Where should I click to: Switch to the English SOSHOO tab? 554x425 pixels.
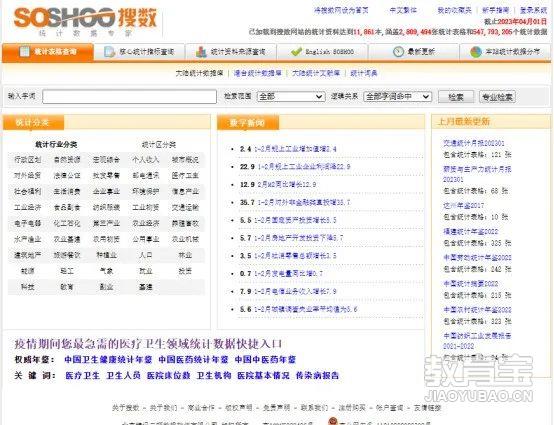tap(322, 52)
